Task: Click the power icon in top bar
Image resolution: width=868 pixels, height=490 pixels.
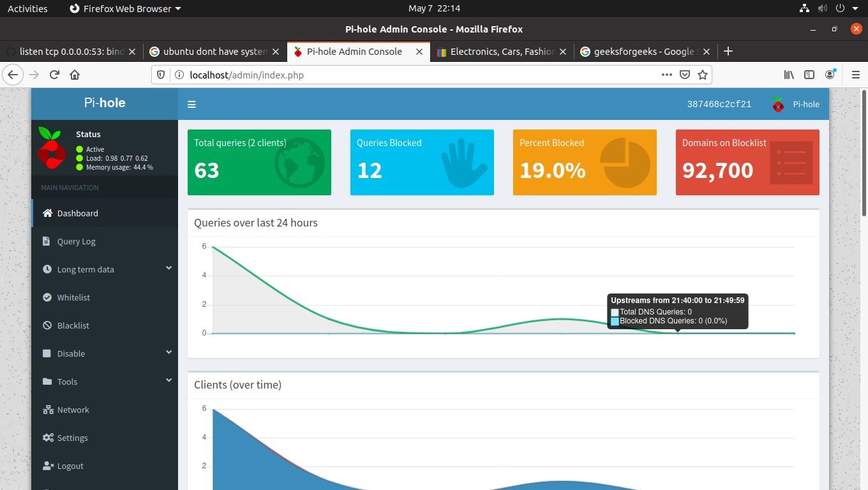Action: point(840,8)
